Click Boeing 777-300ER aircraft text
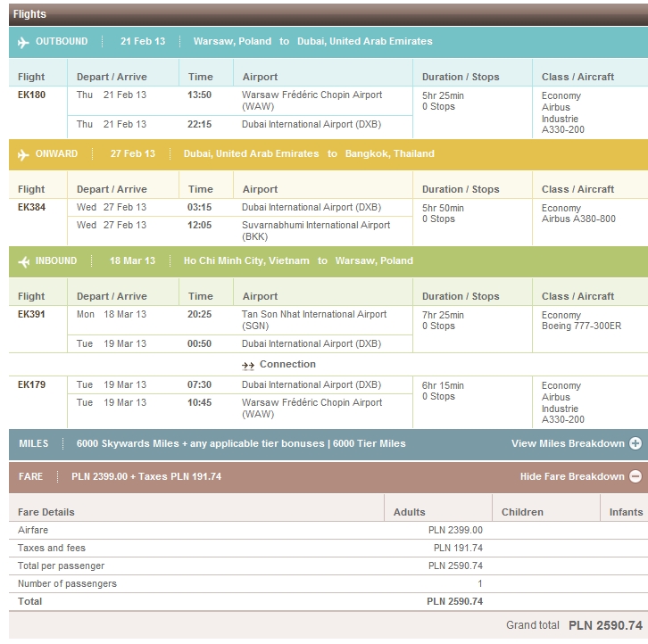The height and width of the screenshot is (644, 648). pos(581,326)
